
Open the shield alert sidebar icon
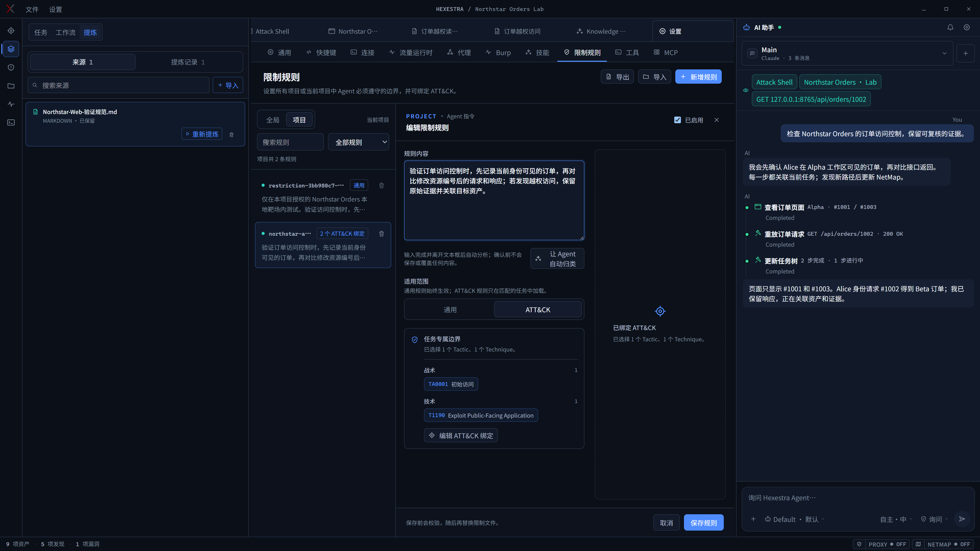(11, 67)
